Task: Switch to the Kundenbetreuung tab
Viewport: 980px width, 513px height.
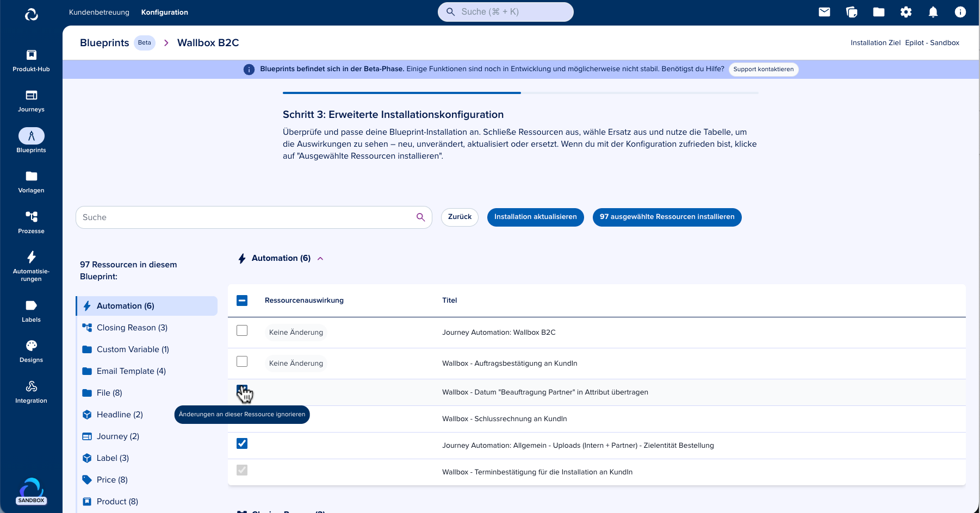Action: (x=99, y=12)
